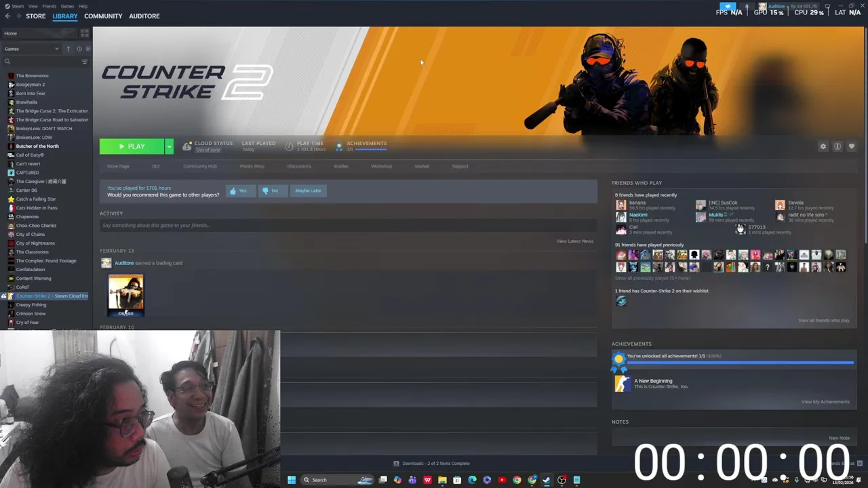
Task: Open the notifications bell icon
Action: coord(747,6)
